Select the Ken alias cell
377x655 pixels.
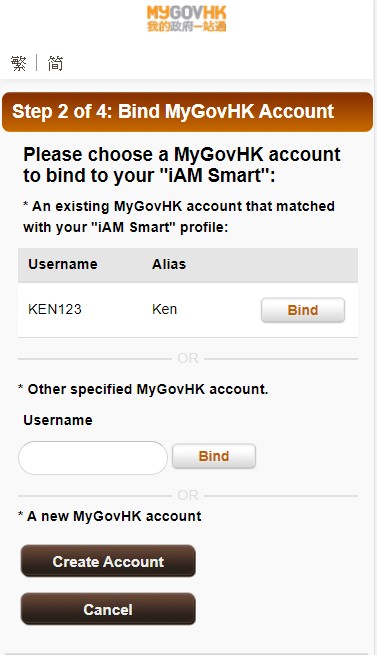[164, 309]
